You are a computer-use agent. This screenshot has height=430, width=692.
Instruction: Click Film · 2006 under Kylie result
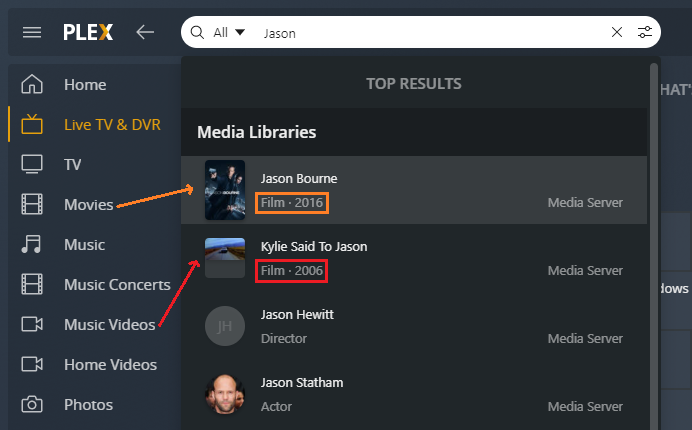coord(292,271)
